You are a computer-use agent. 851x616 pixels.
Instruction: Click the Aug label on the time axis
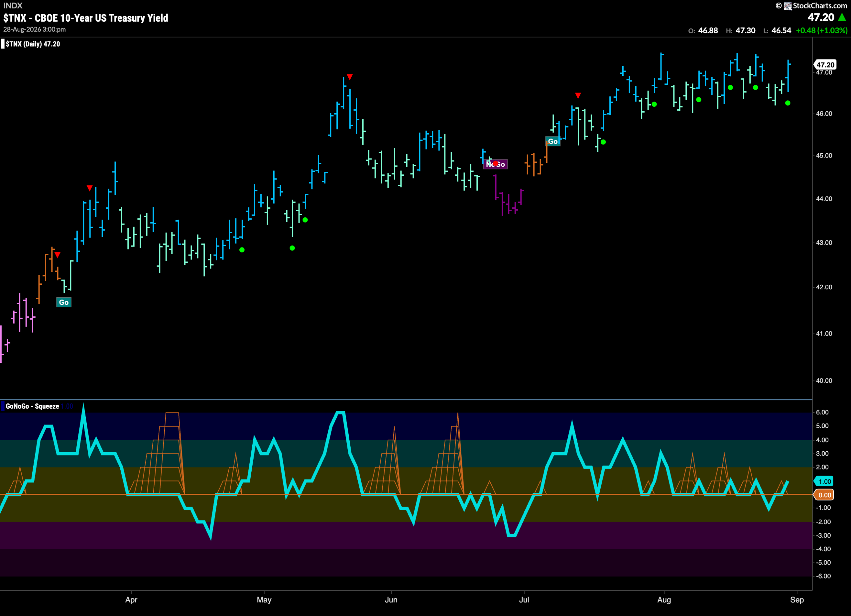(x=664, y=600)
